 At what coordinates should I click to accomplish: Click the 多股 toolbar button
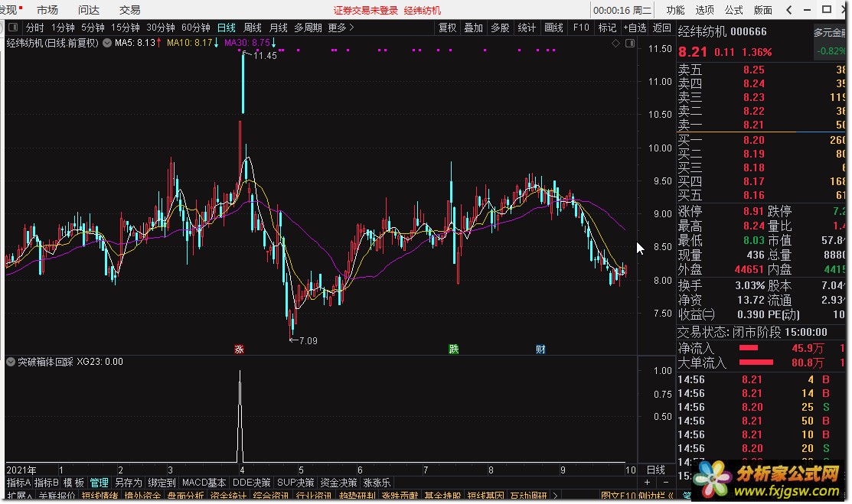500,28
